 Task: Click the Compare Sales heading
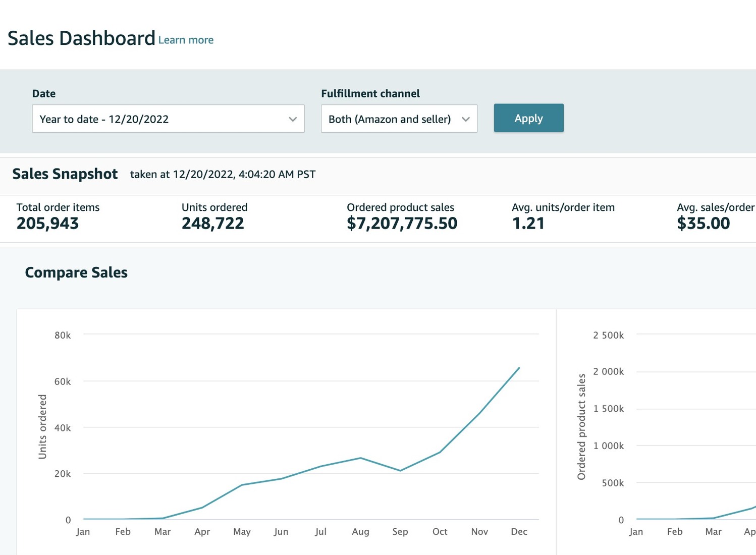click(76, 272)
